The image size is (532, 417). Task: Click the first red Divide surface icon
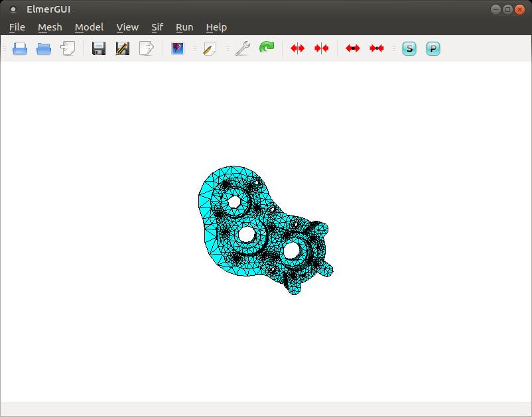(298, 48)
